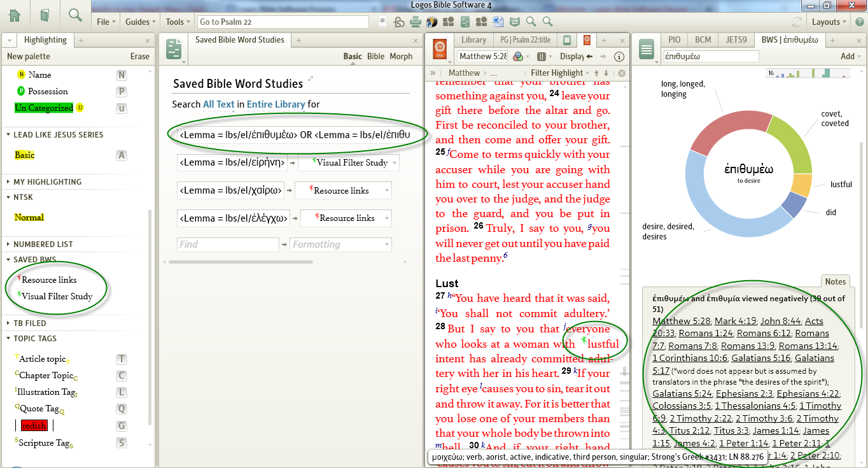Open formatting dropdown for the χαίρω lemma row
This screenshot has width=868, height=468.
(x=343, y=190)
